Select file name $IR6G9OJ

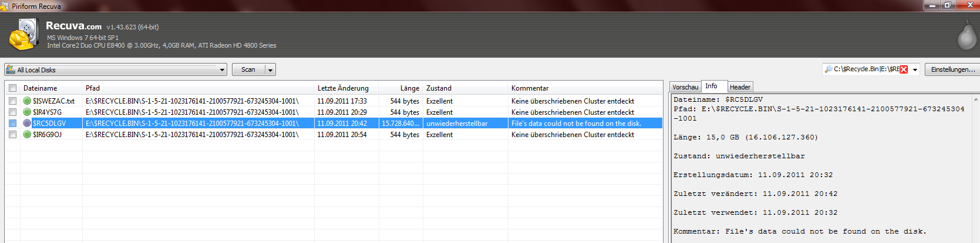(47, 135)
